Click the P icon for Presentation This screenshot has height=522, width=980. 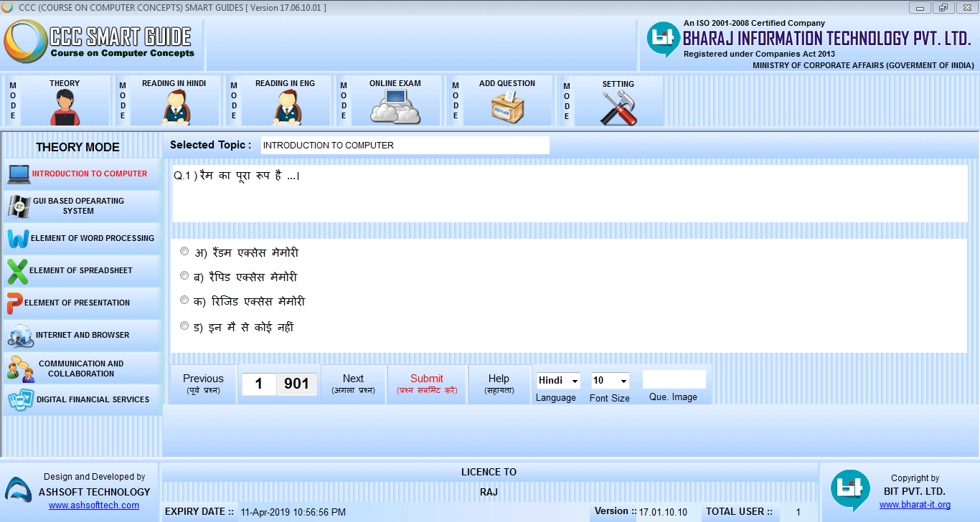coord(15,303)
